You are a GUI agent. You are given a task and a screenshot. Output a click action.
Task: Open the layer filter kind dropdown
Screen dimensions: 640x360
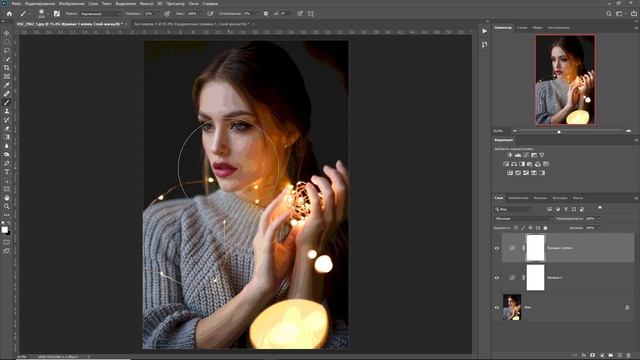(513, 209)
